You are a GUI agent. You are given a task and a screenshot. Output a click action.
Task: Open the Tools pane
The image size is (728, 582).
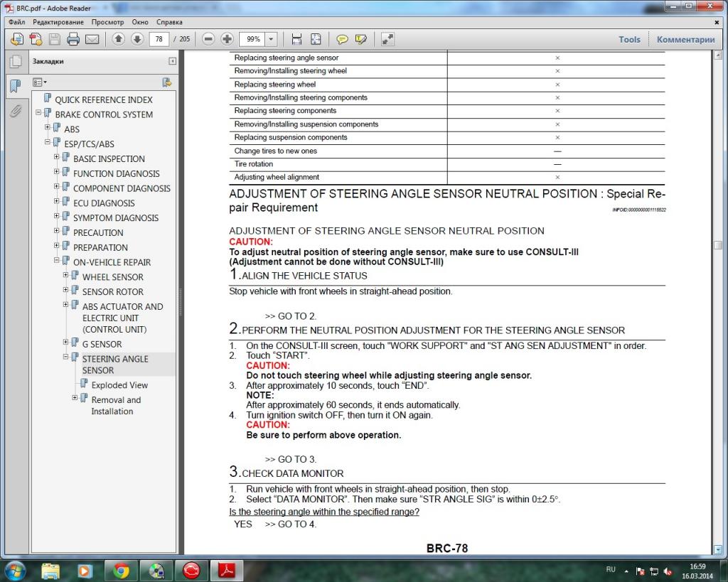click(x=629, y=40)
